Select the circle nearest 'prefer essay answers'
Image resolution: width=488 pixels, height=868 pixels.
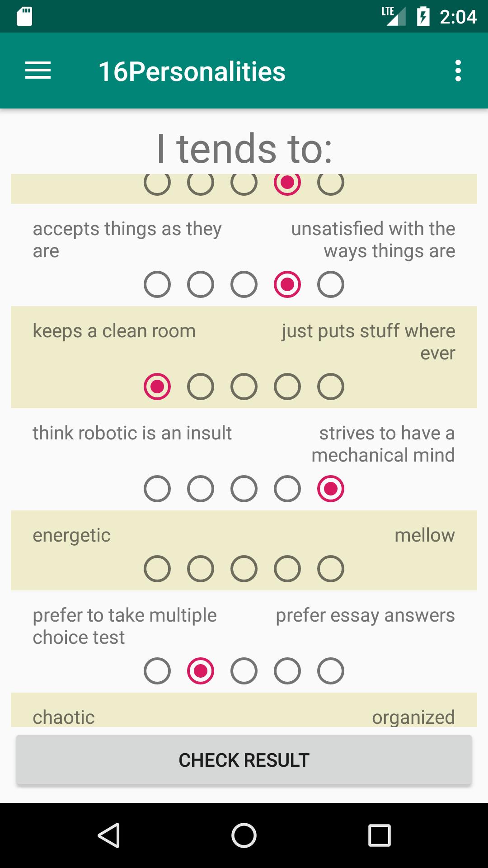pos(331,671)
